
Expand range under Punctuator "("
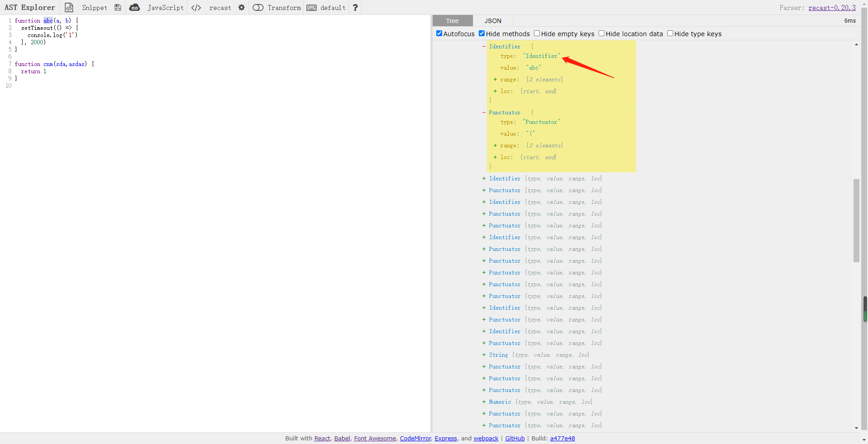click(x=495, y=146)
